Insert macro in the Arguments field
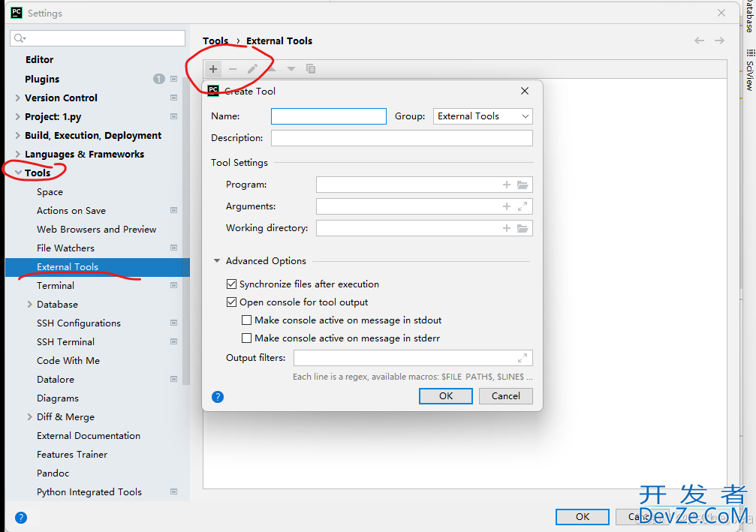The width and height of the screenshot is (756, 532). point(506,206)
